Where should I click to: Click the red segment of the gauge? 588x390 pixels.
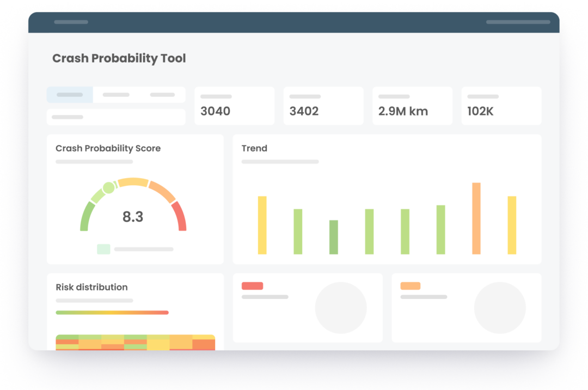tap(180, 217)
